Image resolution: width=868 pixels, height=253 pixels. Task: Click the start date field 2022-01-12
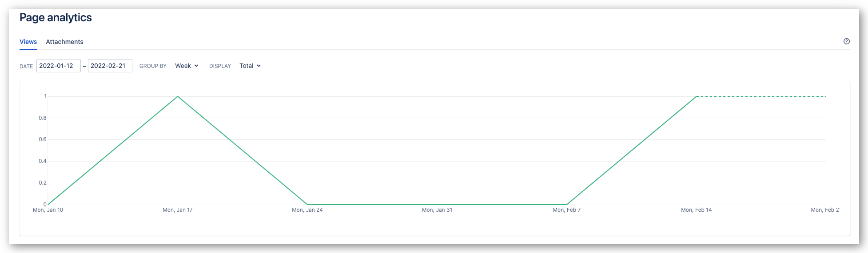(x=59, y=66)
